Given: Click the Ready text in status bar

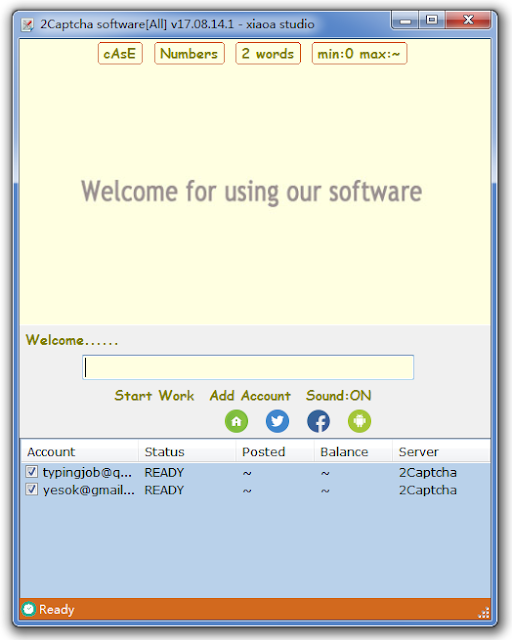Looking at the screenshot, I should (x=57, y=609).
